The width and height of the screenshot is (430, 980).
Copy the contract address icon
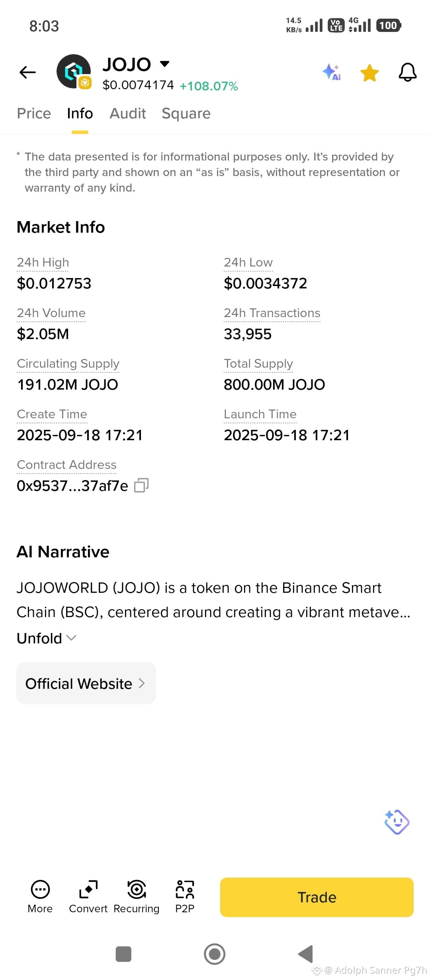point(141,485)
